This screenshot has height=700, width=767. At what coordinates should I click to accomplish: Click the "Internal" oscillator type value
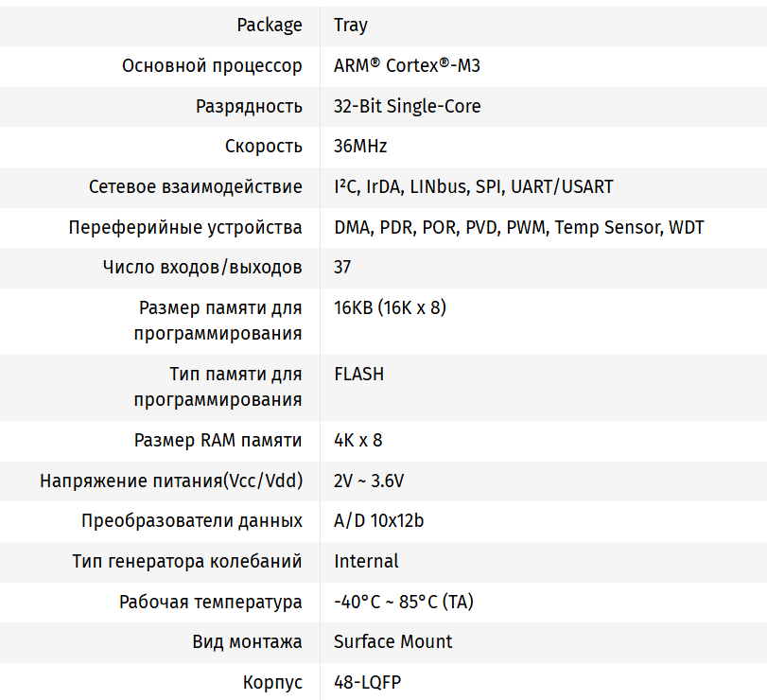point(366,561)
